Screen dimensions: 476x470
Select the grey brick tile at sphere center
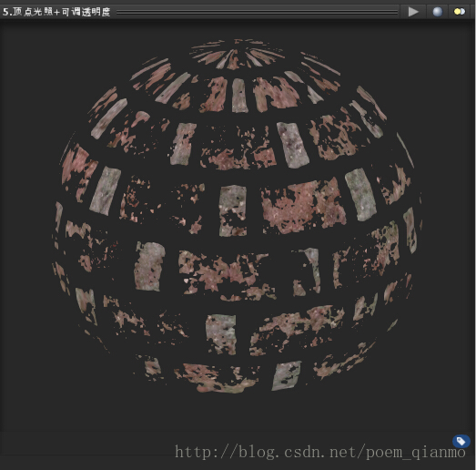pos(233,210)
